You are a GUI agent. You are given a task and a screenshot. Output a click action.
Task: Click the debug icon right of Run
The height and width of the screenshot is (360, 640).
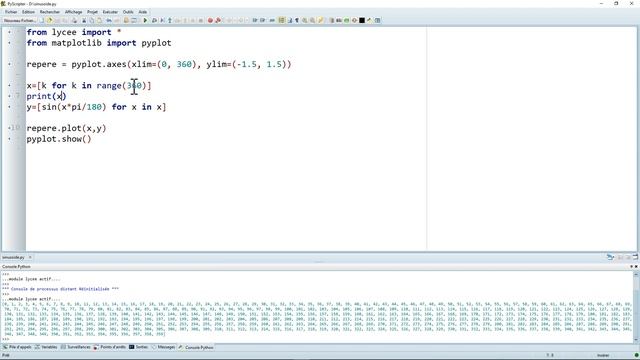154,20
